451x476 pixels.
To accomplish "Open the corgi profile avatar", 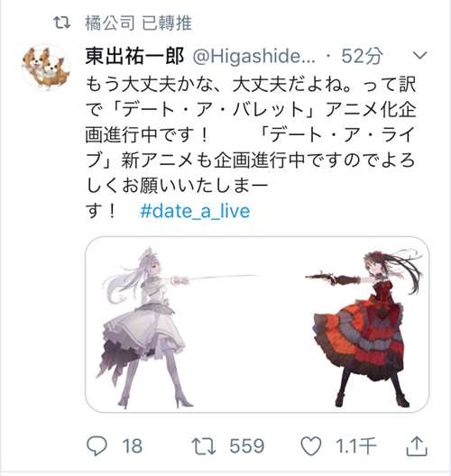I will (x=46, y=68).
